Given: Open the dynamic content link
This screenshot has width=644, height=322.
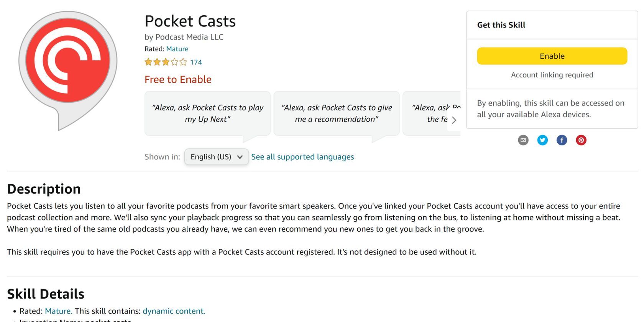Looking at the screenshot, I should (x=174, y=311).
